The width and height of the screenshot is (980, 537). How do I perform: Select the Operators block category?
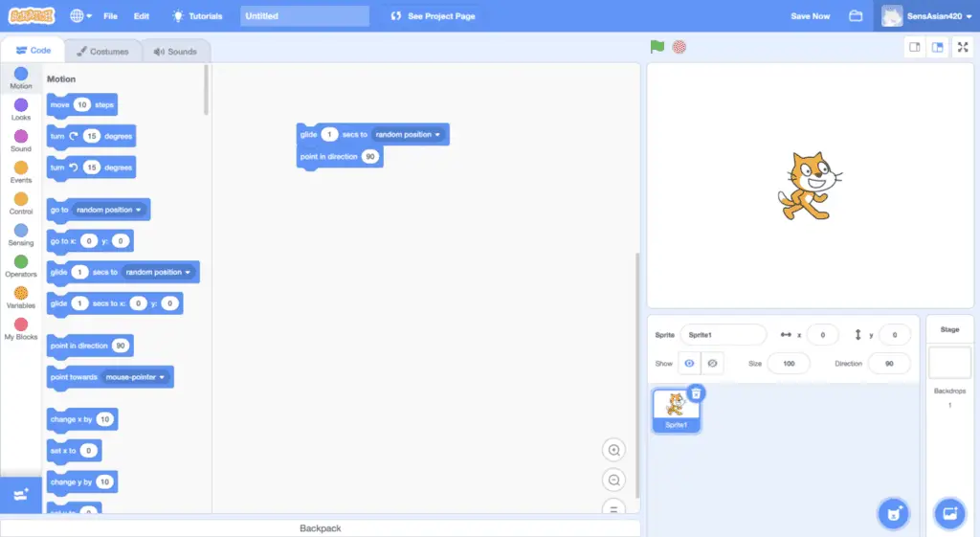21,266
